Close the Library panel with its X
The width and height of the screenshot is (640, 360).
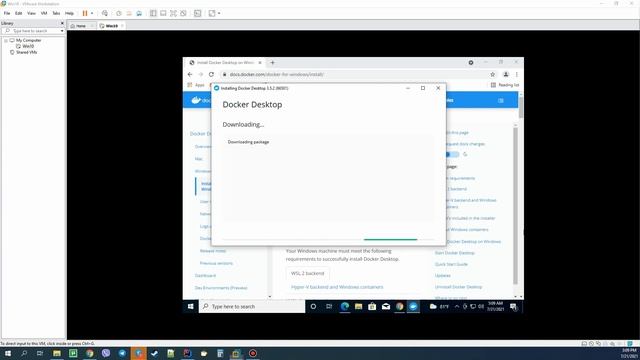62,23
